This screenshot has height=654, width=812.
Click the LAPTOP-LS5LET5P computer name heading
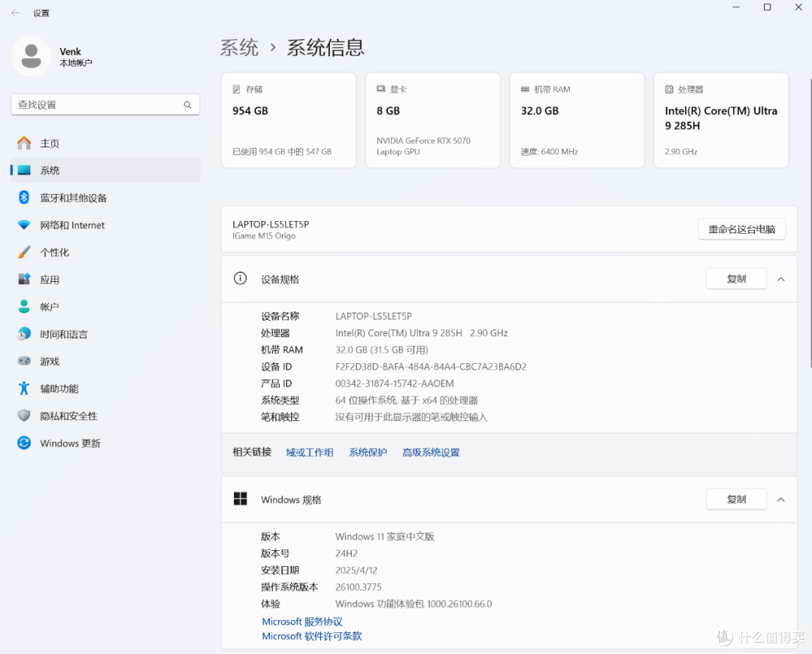[x=271, y=224]
